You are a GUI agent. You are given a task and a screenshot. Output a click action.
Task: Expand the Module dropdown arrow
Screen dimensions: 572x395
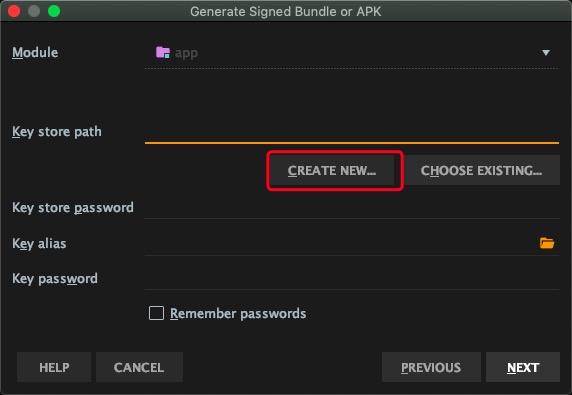[x=546, y=53]
